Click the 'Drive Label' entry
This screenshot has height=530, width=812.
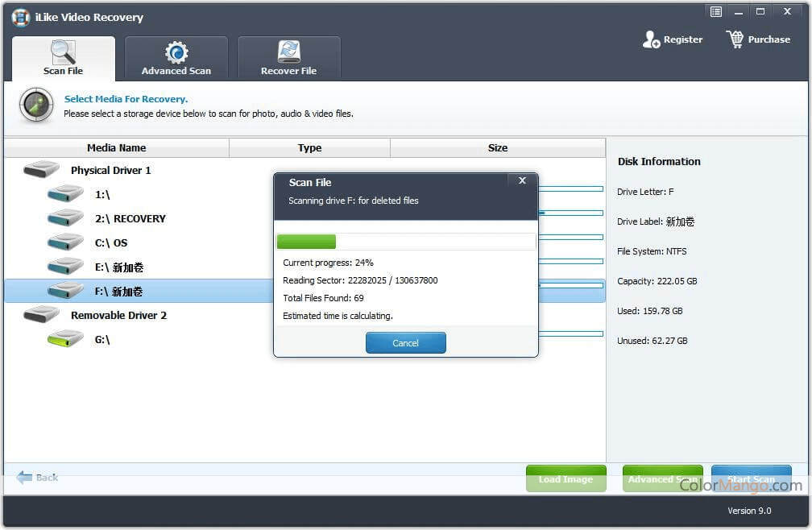656,222
